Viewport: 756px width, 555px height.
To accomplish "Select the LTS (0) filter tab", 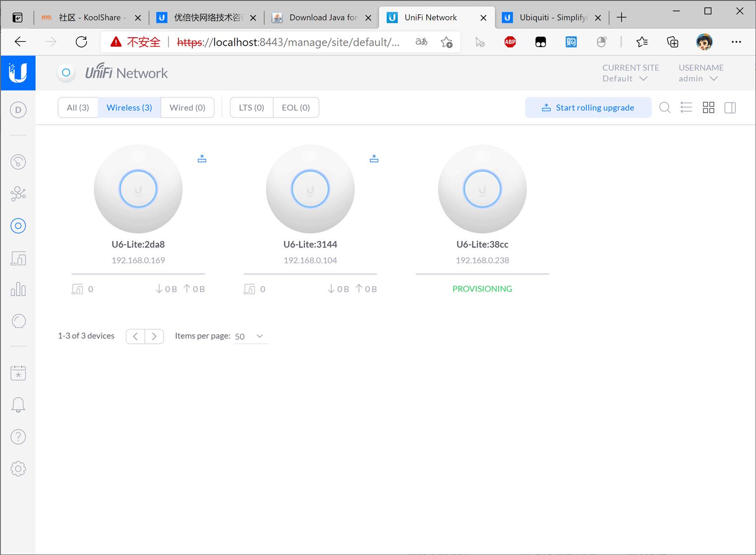I will [x=251, y=107].
